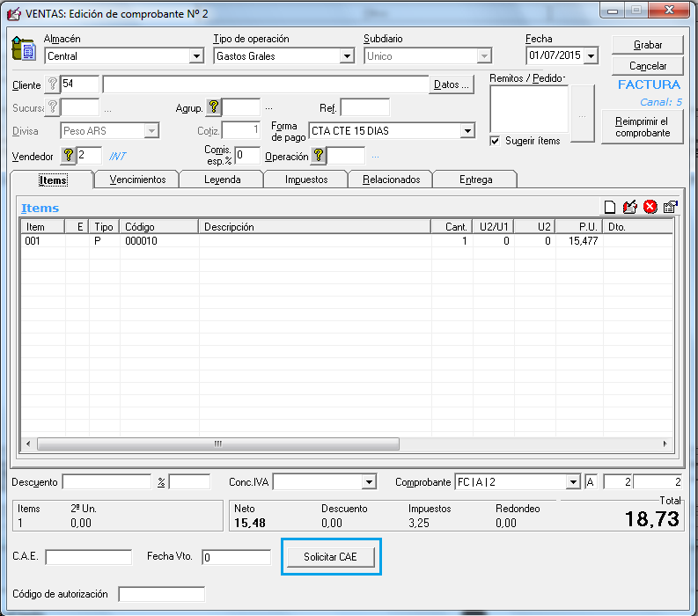Click the edit item icon in Items toolbar

click(x=629, y=208)
